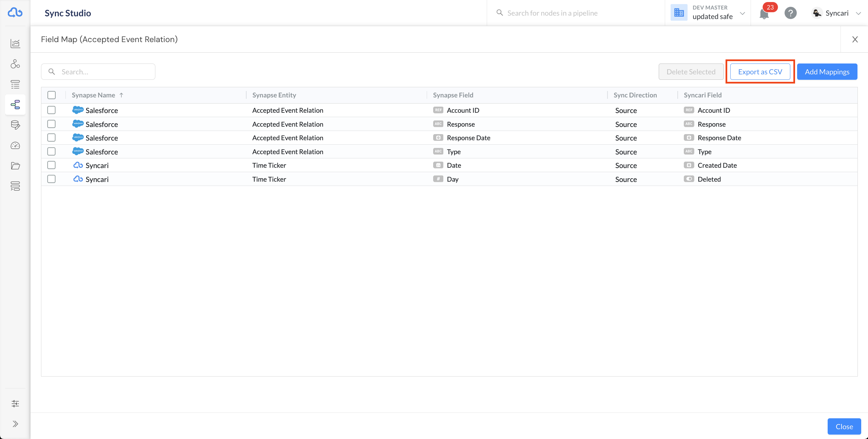
Task: Click number type icon beside Day
Action: pyautogui.click(x=438, y=179)
